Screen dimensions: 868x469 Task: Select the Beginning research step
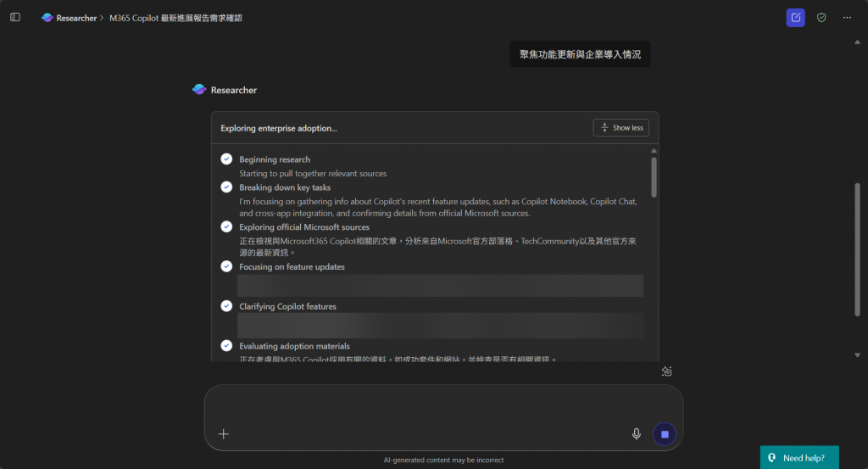pos(275,159)
